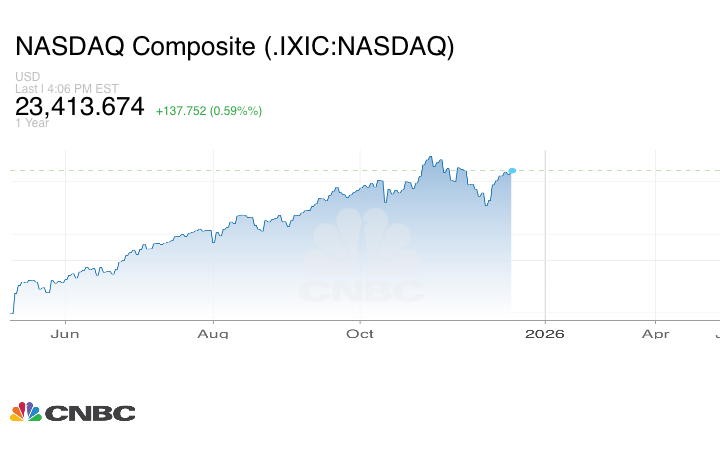720x450 pixels.
Task: Click the USD currency label
Action: pyautogui.click(x=26, y=77)
